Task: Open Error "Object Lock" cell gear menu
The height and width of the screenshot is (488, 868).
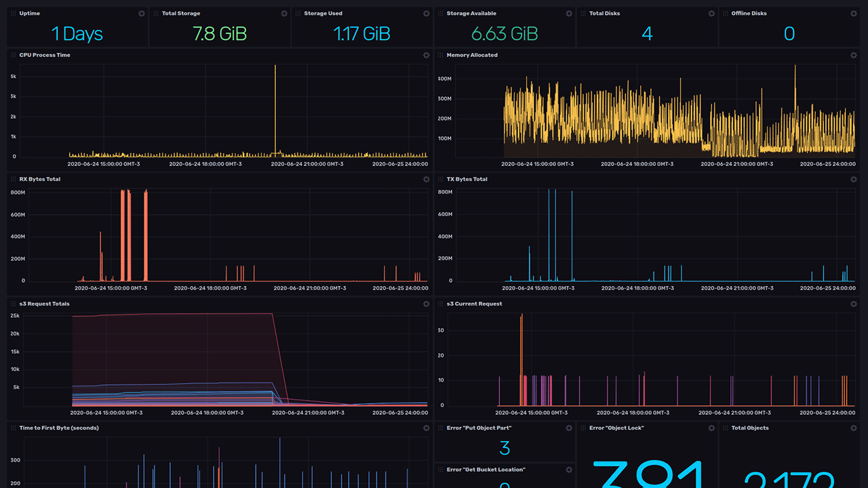Action: point(711,428)
